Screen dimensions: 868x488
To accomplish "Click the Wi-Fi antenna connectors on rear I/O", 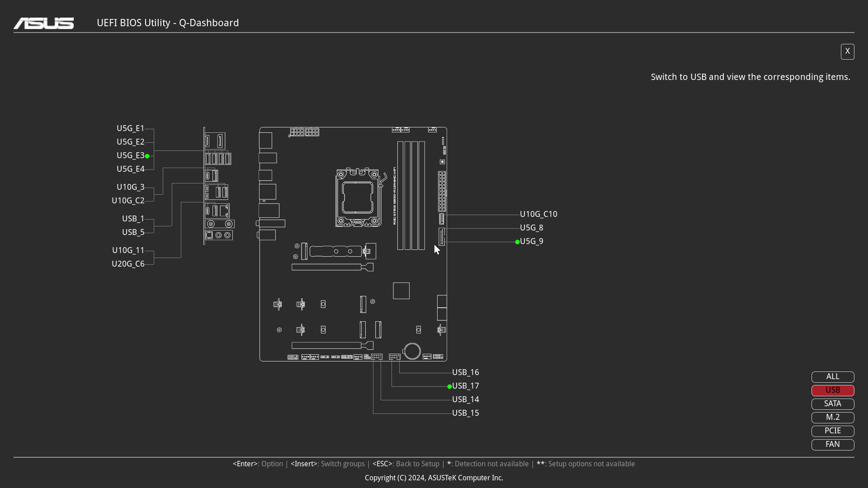I will coord(220,224).
